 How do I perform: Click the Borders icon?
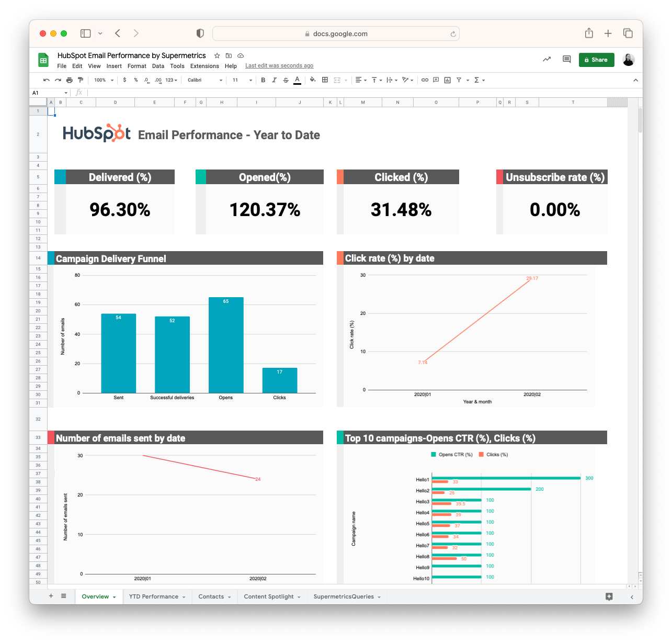point(325,80)
